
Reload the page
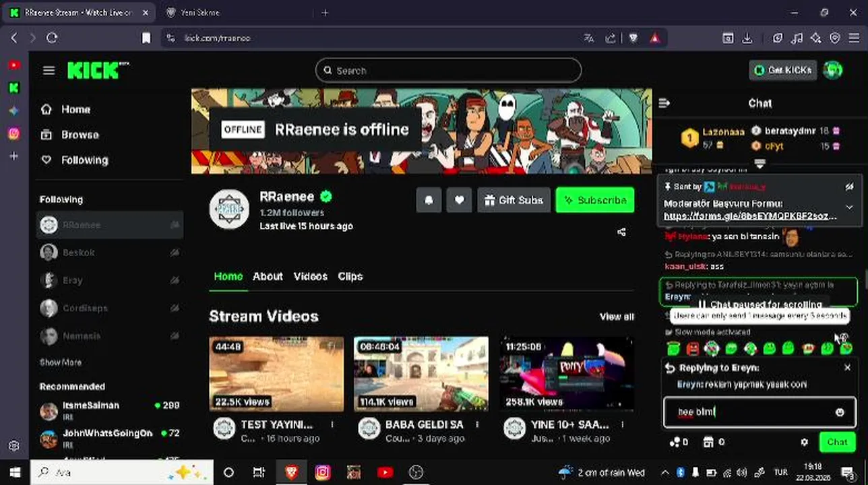click(52, 38)
